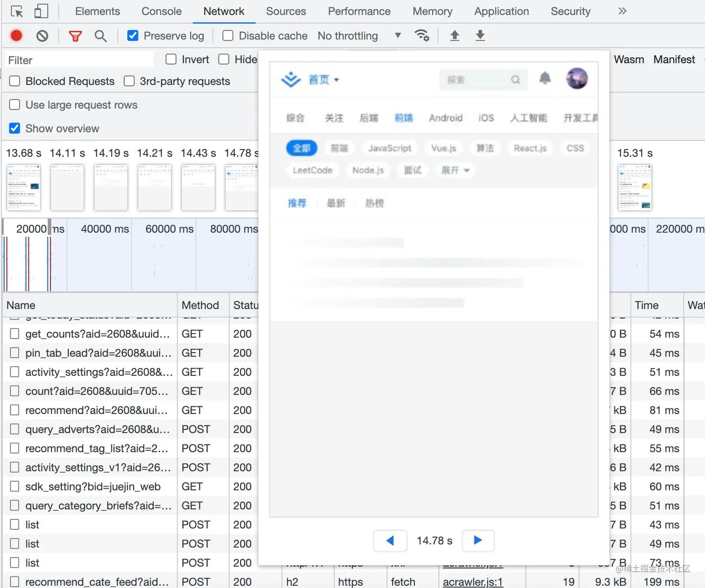Filter requests by Manifest type
Screen dimensions: 705x588
pyautogui.click(x=674, y=60)
